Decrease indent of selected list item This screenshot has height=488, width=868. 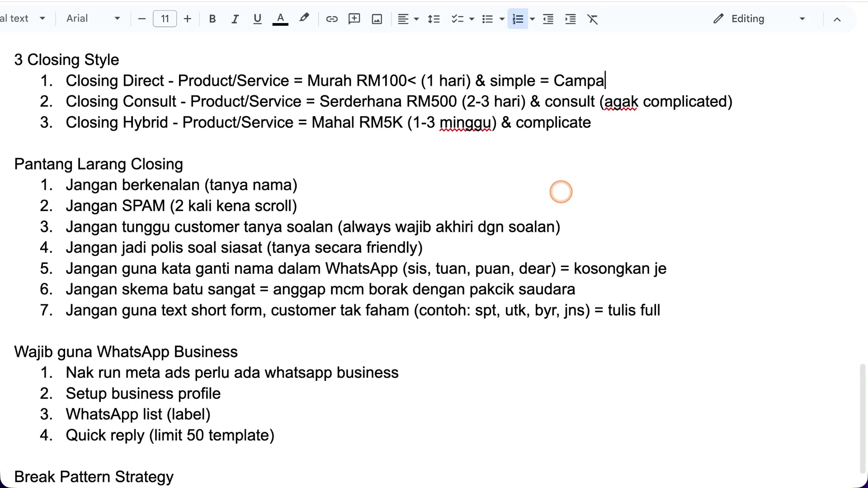tap(548, 19)
